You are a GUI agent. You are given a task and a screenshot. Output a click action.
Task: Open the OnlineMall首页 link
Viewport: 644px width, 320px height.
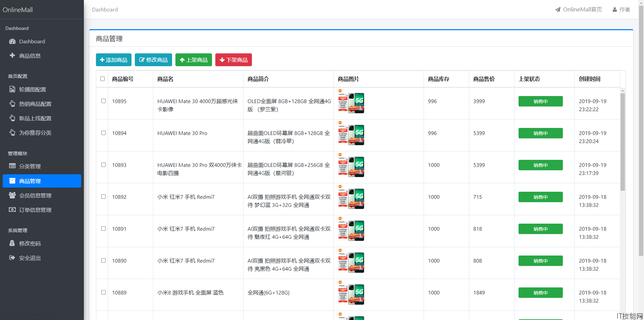click(579, 9)
